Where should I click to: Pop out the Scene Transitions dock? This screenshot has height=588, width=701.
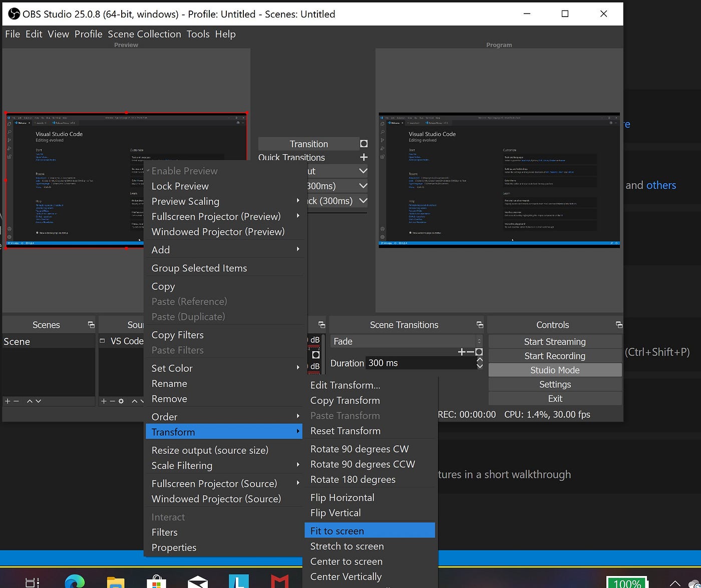click(x=480, y=325)
